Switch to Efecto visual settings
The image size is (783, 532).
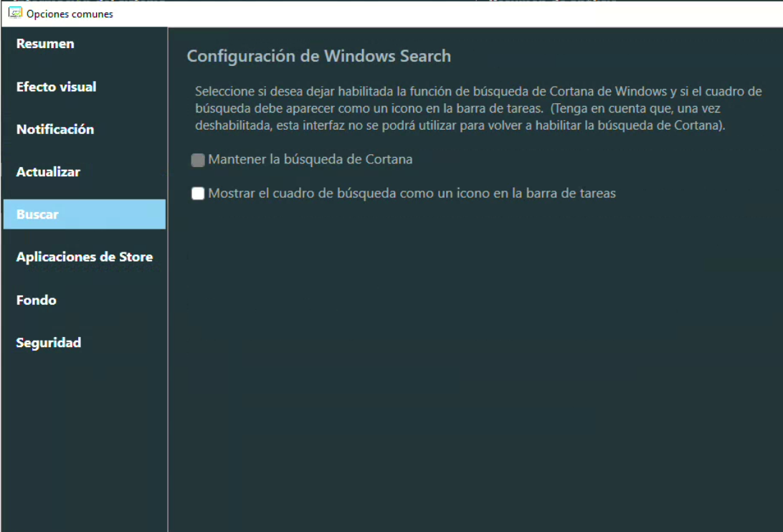(56, 87)
